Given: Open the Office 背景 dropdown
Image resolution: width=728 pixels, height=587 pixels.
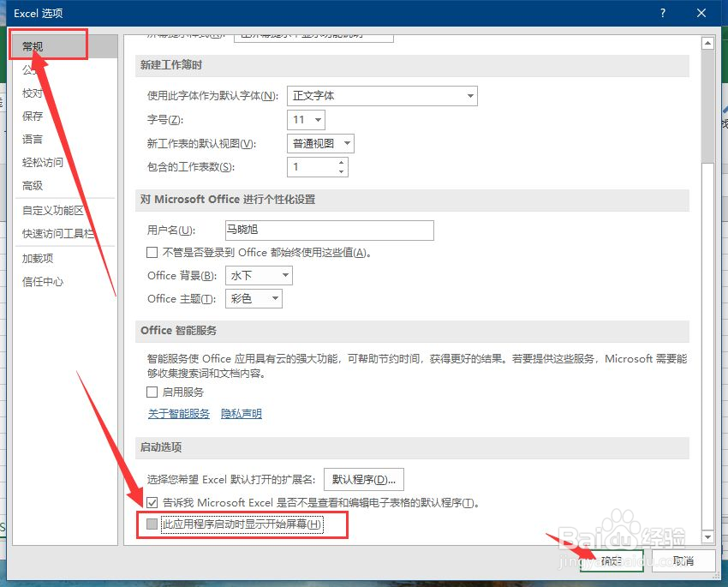Looking at the screenshot, I should [x=259, y=275].
